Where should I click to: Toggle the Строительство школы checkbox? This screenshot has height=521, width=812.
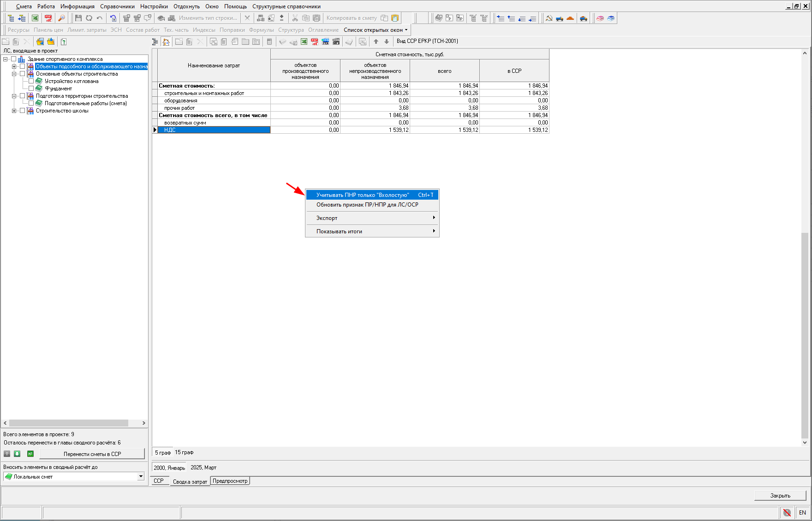(x=22, y=111)
